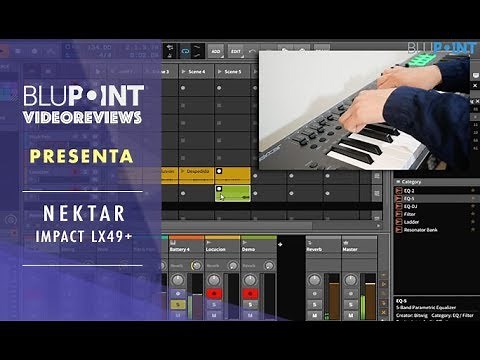
Task: Click the EQ-DJ device icon in browser
Action: 398,206
